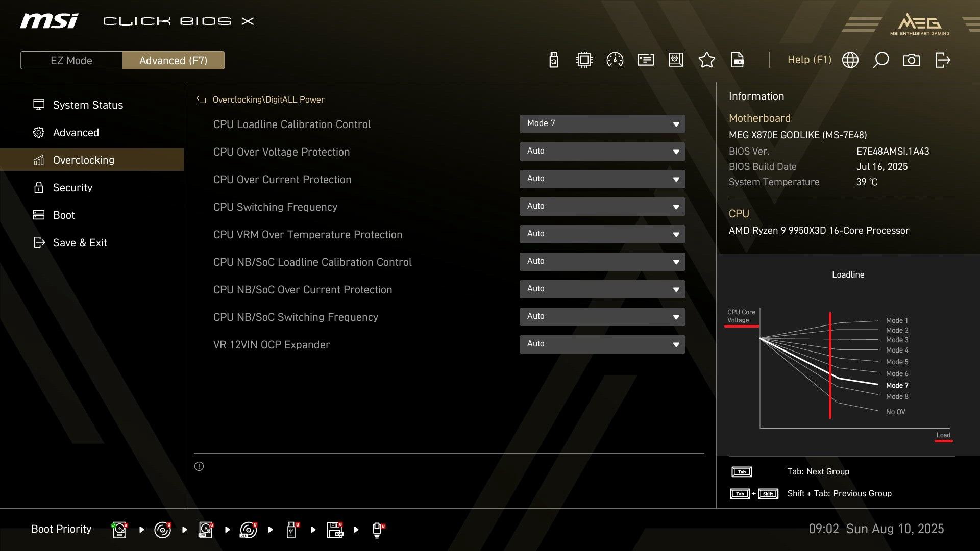The width and height of the screenshot is (980, 551).
Task: Open the M-Flash USB update icon
Action: (x=553, y=60)
